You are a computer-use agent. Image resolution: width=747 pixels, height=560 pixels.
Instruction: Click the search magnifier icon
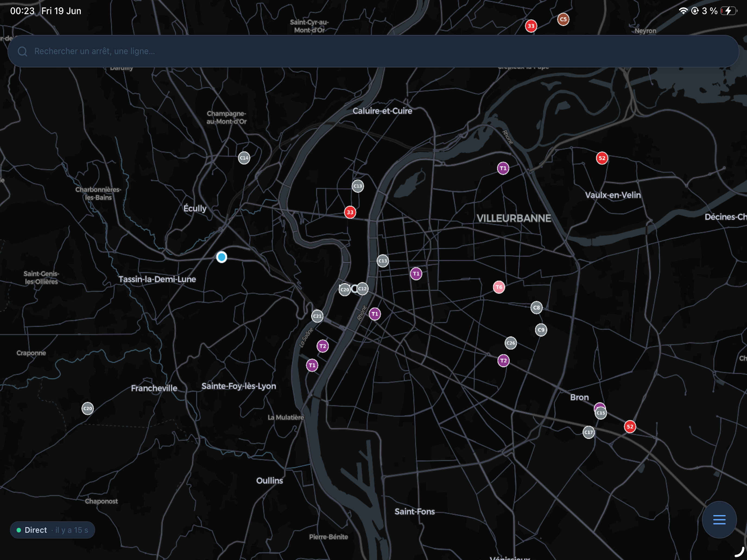[x=23, y=51]
